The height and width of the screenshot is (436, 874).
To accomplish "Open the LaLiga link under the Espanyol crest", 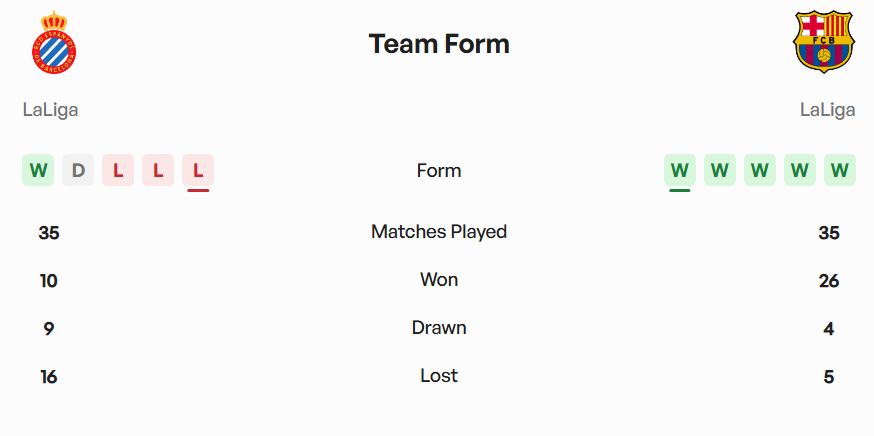I will 50,110.
